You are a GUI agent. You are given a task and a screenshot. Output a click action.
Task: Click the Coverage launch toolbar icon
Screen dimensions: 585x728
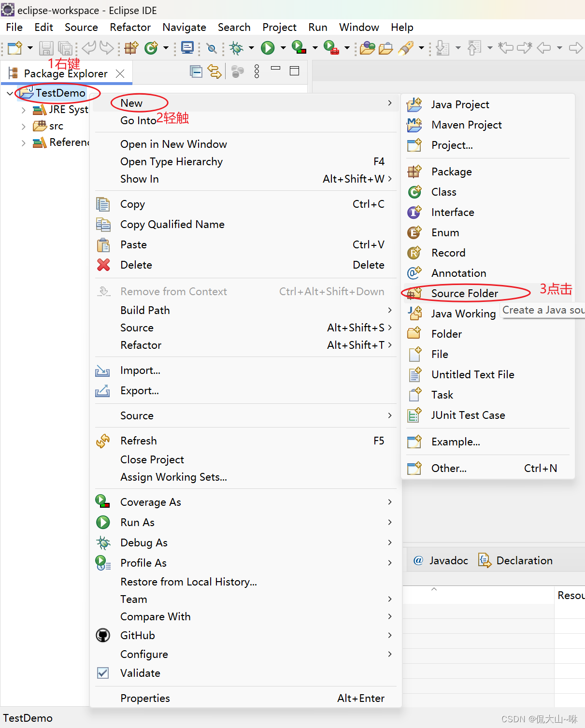[x=299, y=47]
